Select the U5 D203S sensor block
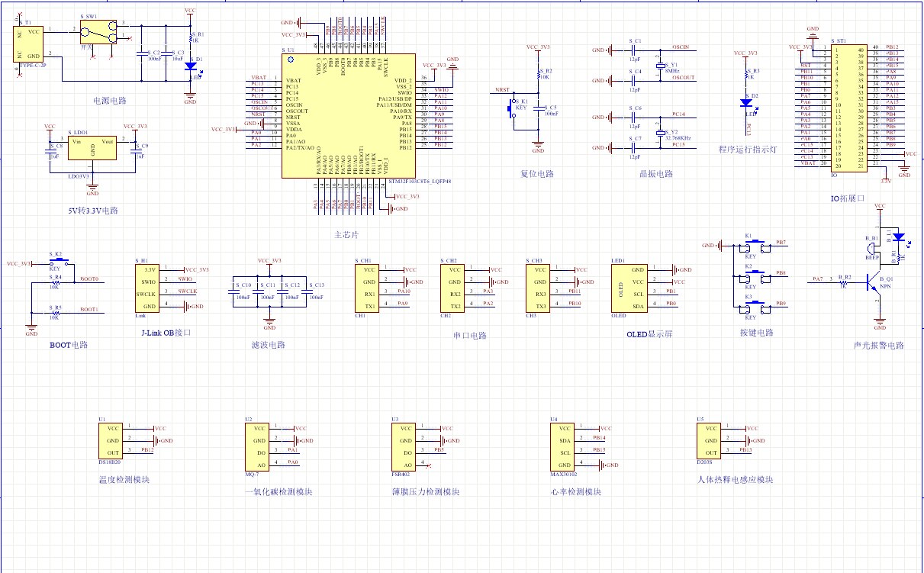 coord(709,440)
